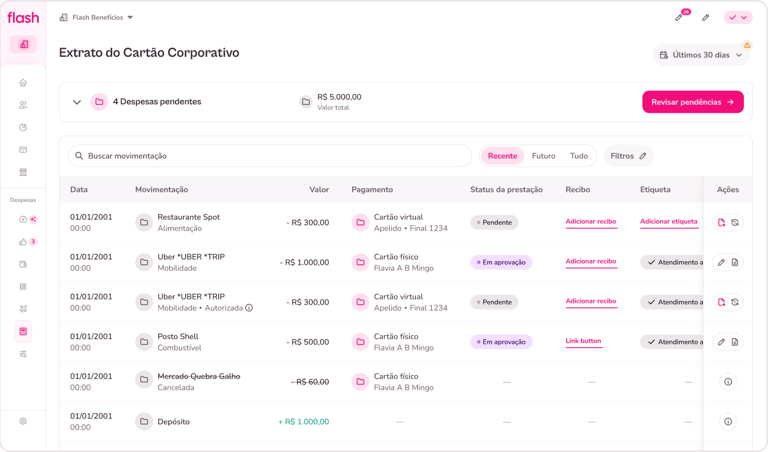Viewport: 768px width, 452px height.
Task: Open the Últimos 30 dias dropdown
Action: (701, 55)
